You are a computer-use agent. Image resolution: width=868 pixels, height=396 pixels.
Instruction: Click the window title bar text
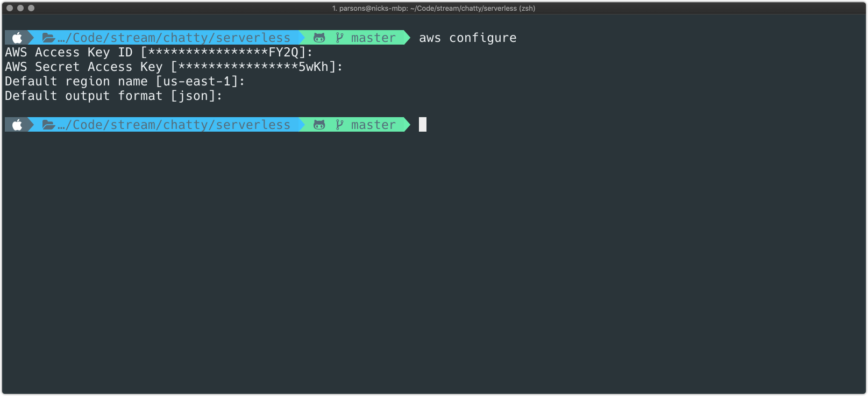click(x=433, y=8)
